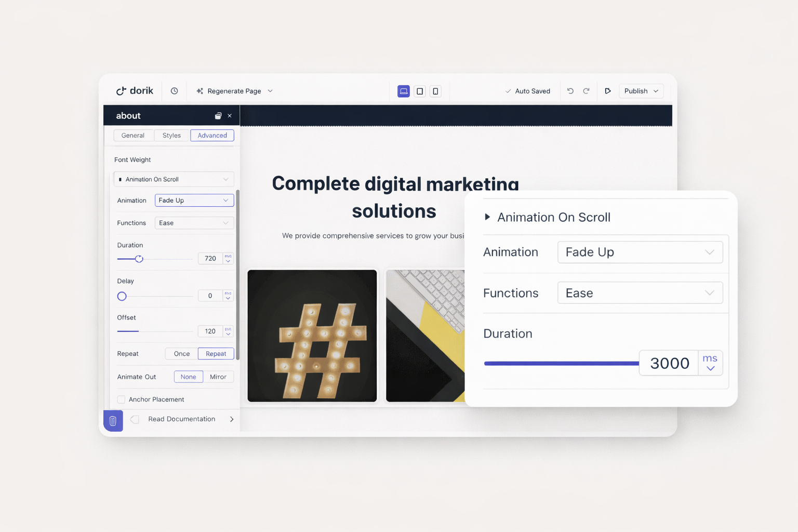The width and height of the screenshot is (798, 532).
Task: Switch to desktop view icon
Action: 404,91
